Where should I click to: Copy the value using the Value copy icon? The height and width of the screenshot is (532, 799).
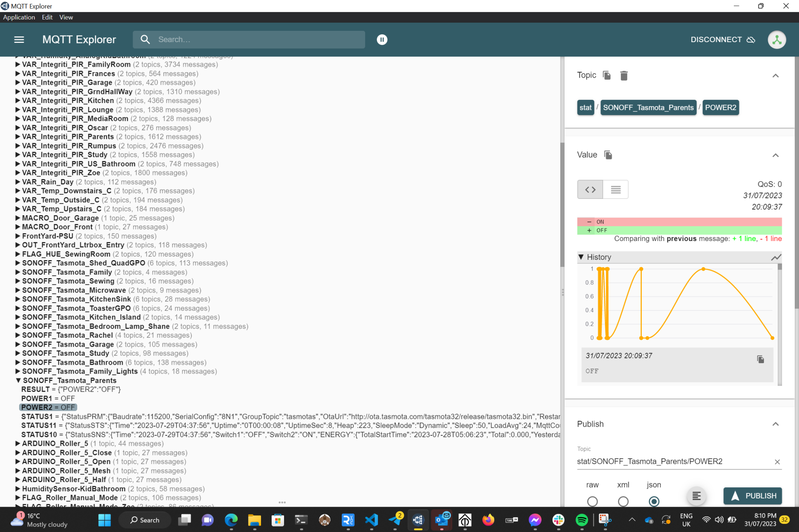click(608, 155)
